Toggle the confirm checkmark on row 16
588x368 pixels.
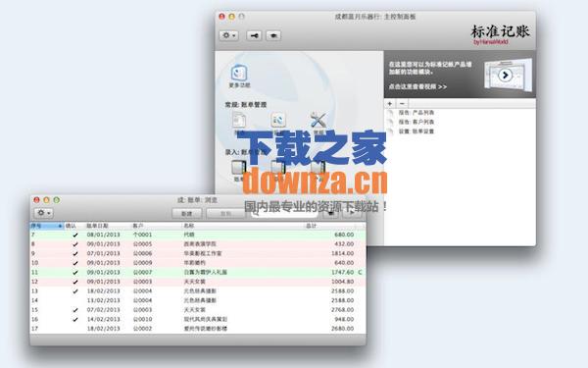pyautogui.click(x=75, y=320)
